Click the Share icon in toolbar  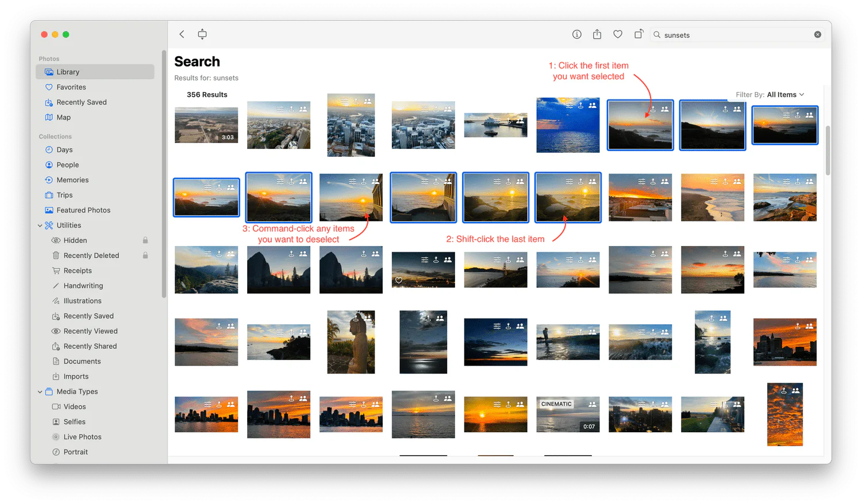coord(597,34)
